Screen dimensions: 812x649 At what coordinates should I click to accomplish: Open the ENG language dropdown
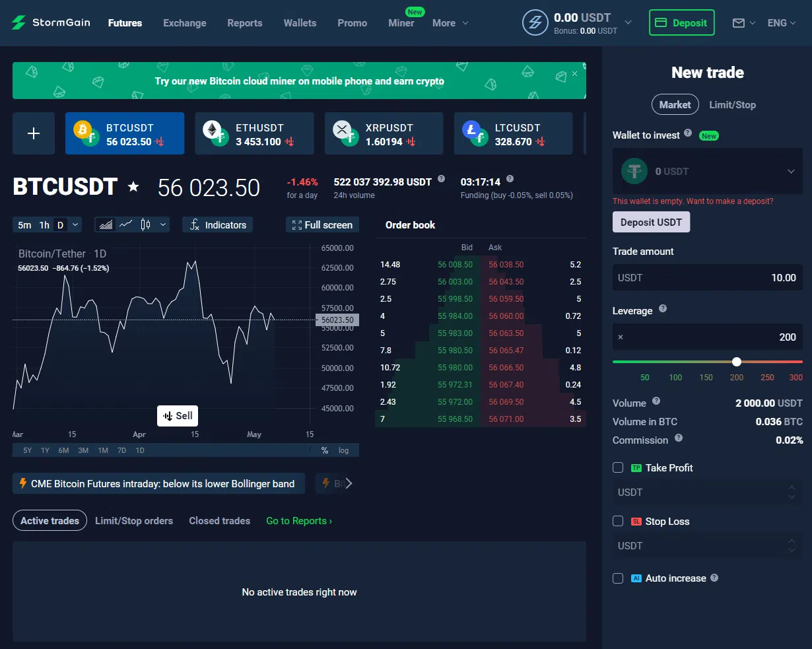click(x=782, y=23)
